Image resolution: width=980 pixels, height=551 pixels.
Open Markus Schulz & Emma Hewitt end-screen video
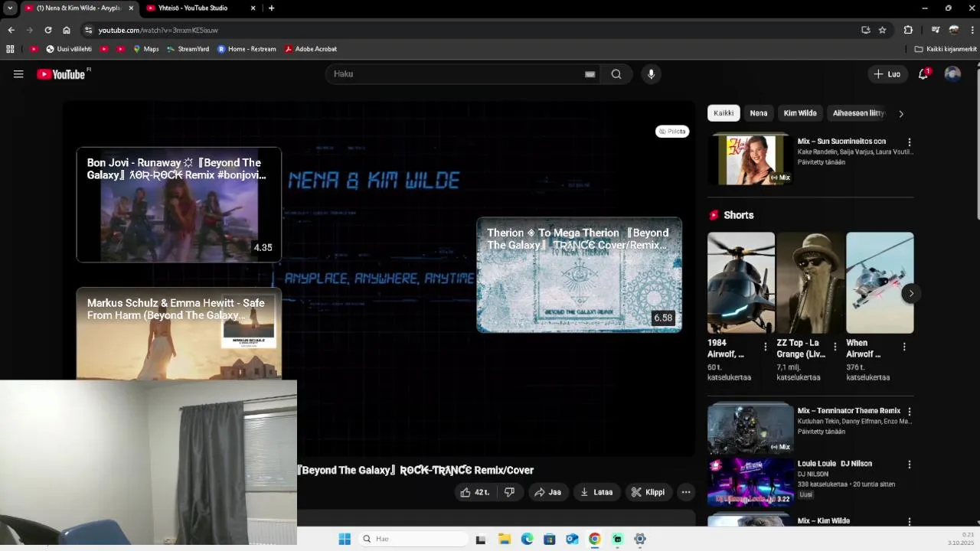(x=179, y=334)
